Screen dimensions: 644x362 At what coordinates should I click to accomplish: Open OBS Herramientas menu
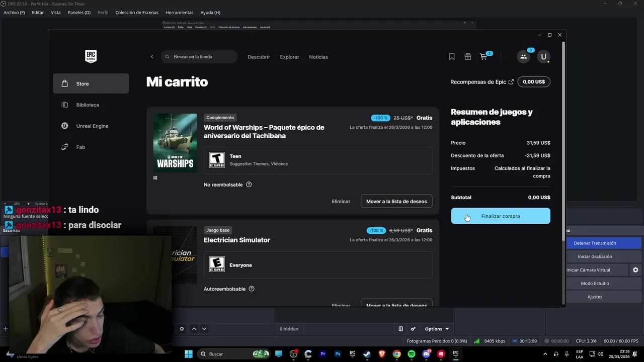[179, 13]
